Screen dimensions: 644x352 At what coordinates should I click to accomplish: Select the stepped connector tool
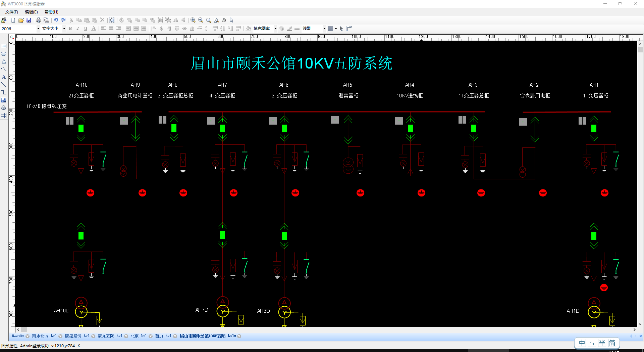4,92
